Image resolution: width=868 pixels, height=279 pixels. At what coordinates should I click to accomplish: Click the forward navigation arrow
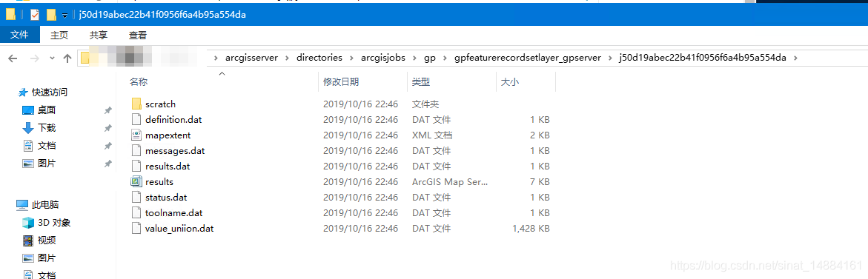[x=34, y=58]
